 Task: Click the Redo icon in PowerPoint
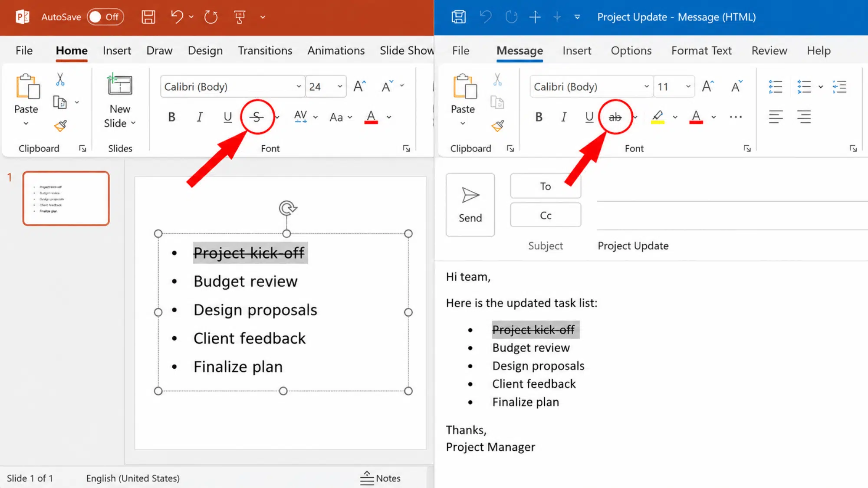click(x=211, y=17)
